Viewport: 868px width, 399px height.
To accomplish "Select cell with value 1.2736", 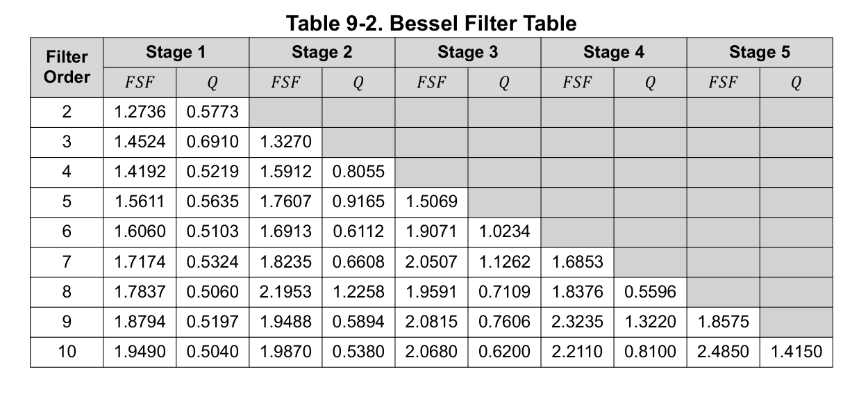I will pyautogui.click(x=140, y=112).
